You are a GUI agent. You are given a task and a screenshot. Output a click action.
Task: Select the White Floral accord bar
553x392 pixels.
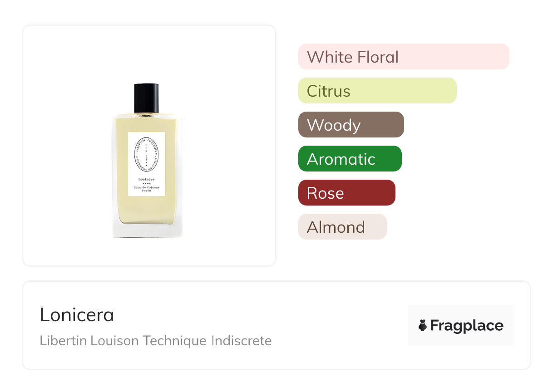(403, 57)
